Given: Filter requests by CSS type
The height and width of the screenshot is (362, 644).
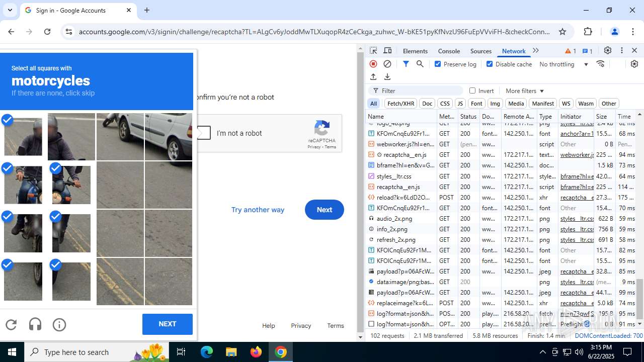Looking at the screenshot, I should [445, 104].
